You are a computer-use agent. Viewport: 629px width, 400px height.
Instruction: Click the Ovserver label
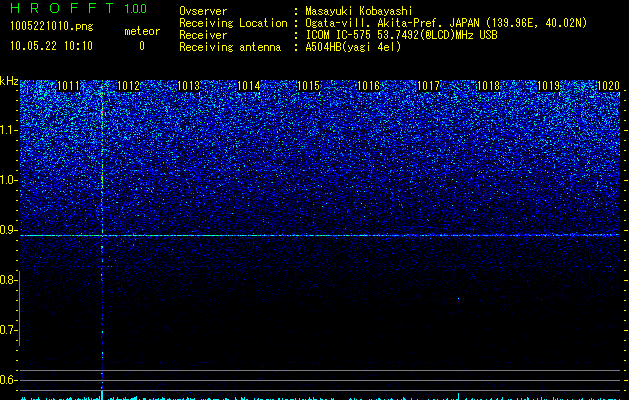coord(203,11)
